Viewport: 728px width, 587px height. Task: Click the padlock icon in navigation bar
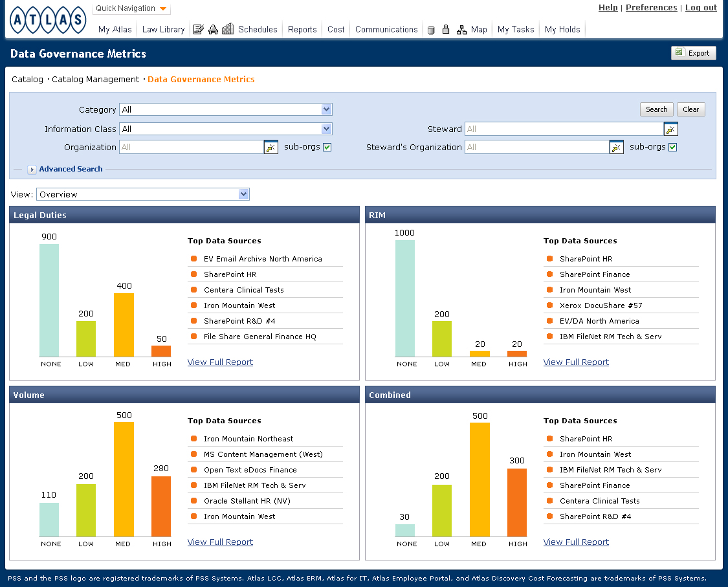pyautogui.click(x=446, y=30)
